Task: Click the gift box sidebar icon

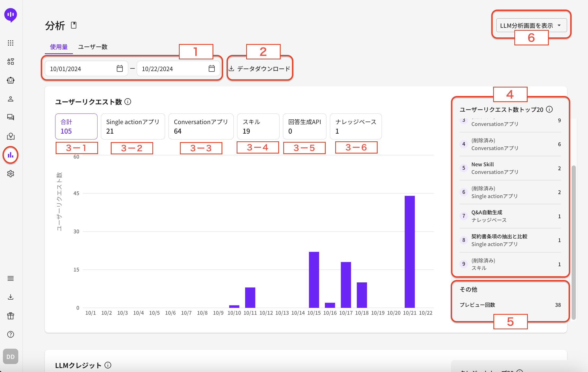Action: (11, 316)
